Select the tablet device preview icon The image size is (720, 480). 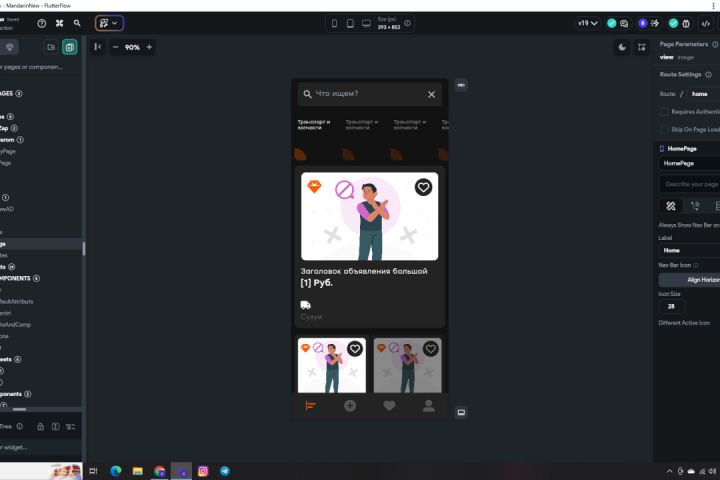(x=350, y=23)
